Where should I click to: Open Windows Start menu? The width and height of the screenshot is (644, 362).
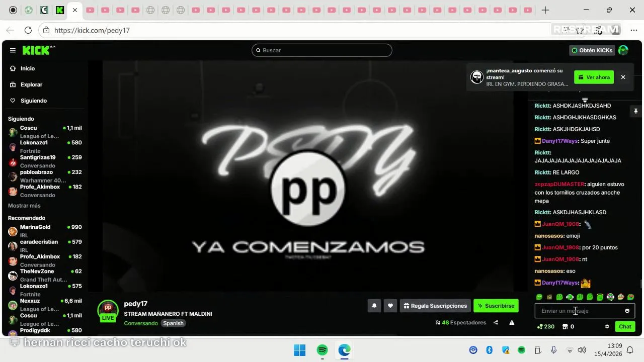(x=299, y=350)
